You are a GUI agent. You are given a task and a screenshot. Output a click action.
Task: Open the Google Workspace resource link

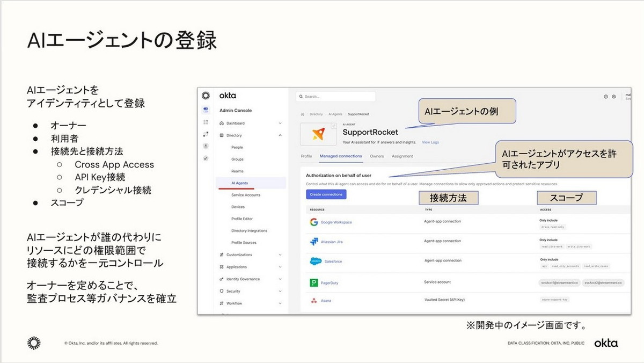(x=336, y=222)
